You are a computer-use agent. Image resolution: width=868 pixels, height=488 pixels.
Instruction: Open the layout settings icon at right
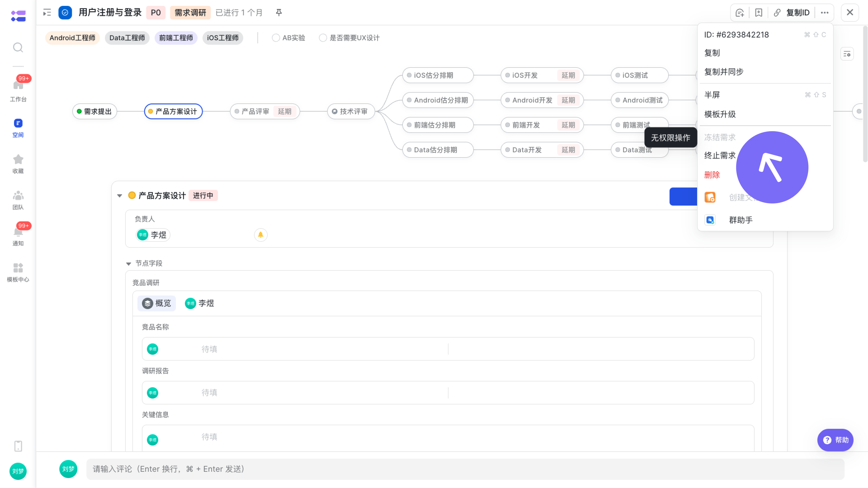click(847, 54)
